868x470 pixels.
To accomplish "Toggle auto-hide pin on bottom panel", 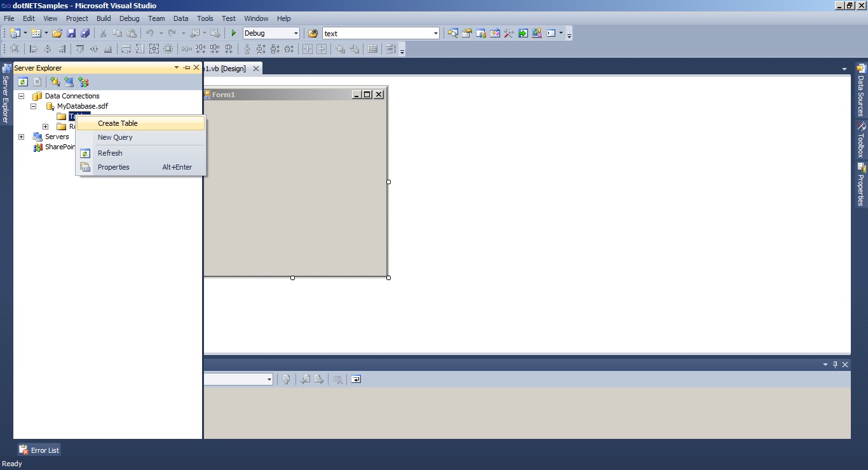I will 835,364.
